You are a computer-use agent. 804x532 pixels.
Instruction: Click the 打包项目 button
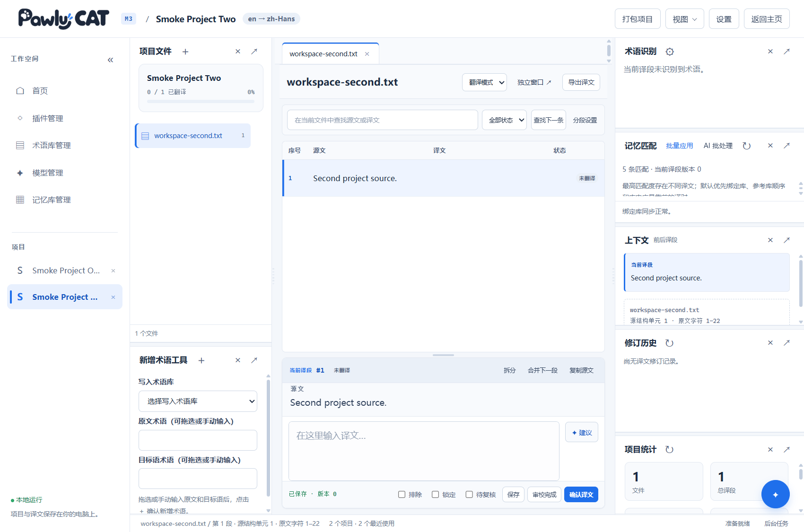[x=638, y=19]
